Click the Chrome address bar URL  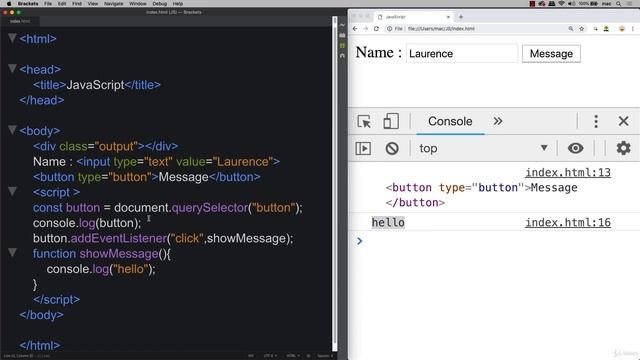(441, 29)
